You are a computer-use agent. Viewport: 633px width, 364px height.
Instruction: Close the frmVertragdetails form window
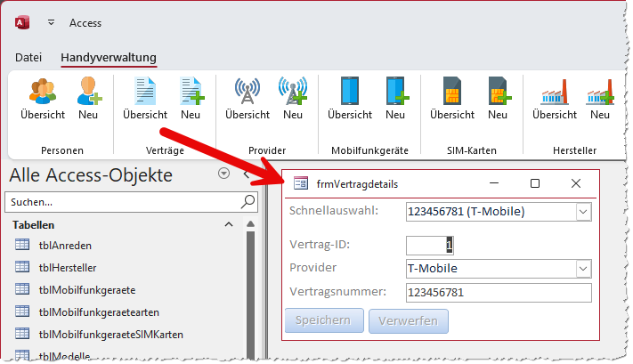[576, 183]
